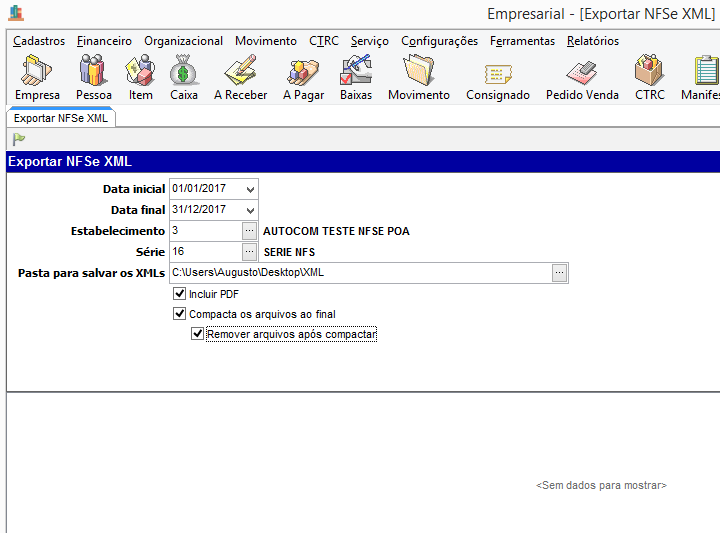Click the Série lookup ellipsis button
The image size is (720, 533).
click(249, 252)
